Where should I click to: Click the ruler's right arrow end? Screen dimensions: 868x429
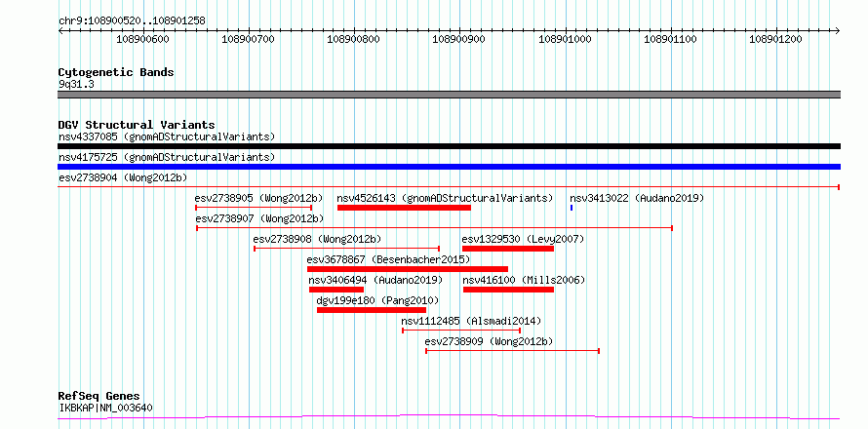[838, 31]
